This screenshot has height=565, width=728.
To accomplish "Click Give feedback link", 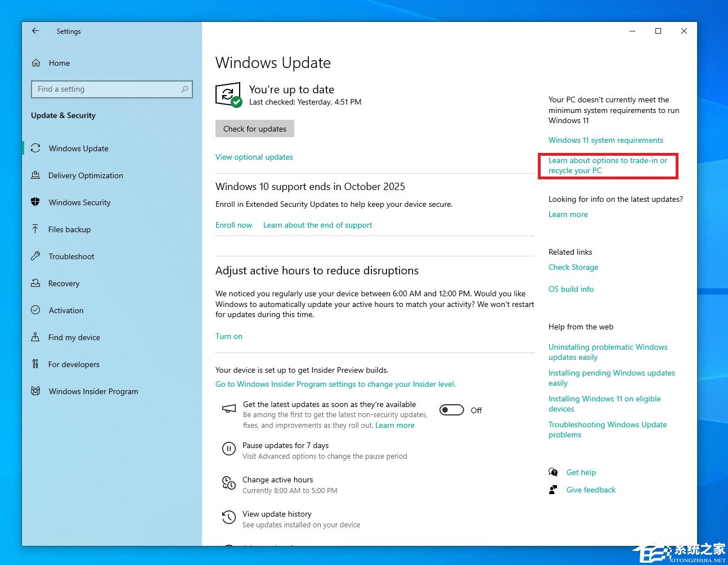I will pos(591,490).
